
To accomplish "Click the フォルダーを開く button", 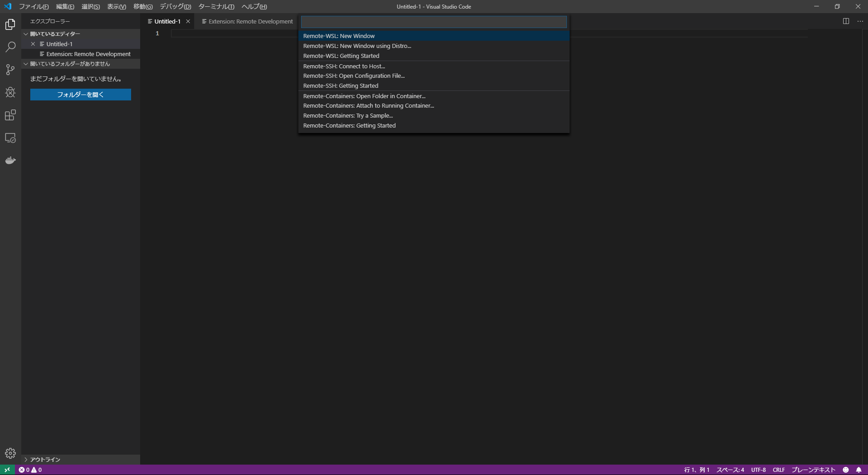I will coord(80,95).
